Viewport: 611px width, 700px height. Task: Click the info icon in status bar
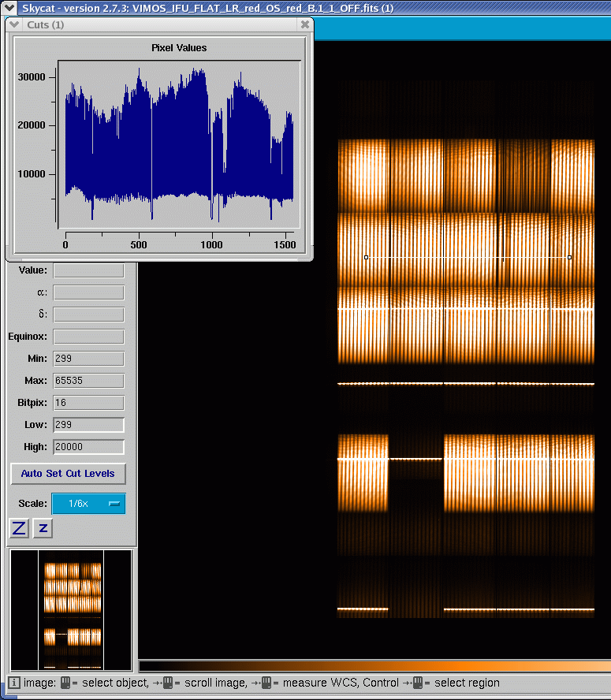pyautogui.click(x=14, y=683)
